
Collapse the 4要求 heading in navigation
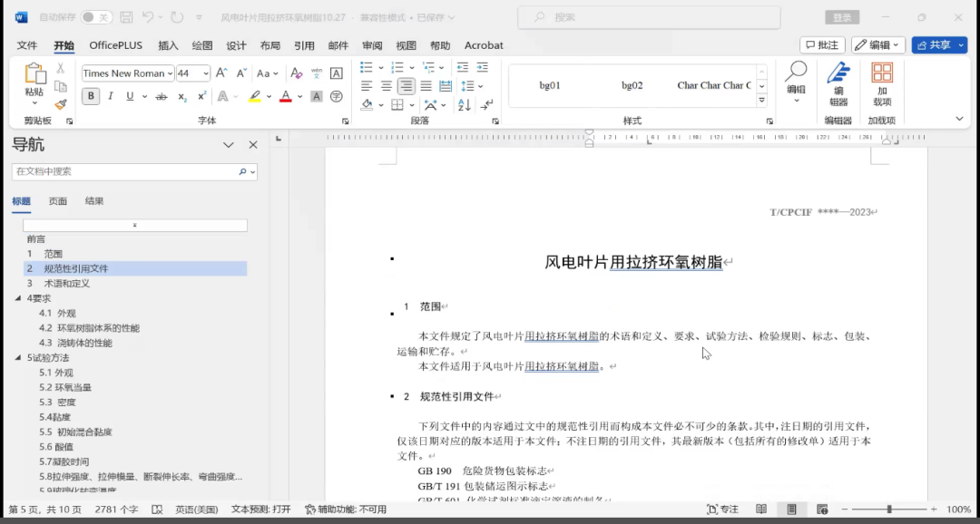click(x=17, y=298)
